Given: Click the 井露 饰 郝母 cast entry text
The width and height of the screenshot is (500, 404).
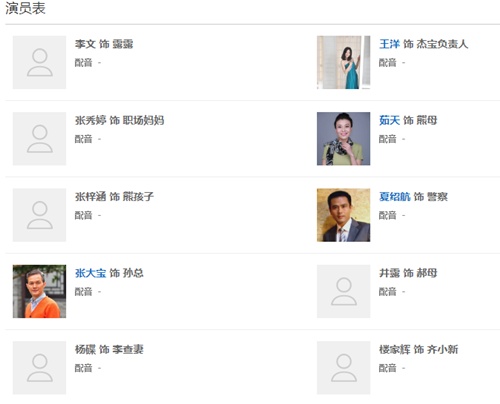Looking at the screenshot, I should pyautogui.click(x=408, y=273).
